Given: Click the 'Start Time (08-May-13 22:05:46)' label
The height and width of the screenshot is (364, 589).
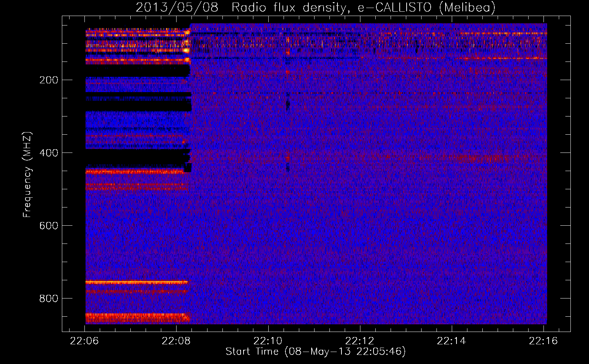Looking at the screenshot, I should click(x=316, y=352).
